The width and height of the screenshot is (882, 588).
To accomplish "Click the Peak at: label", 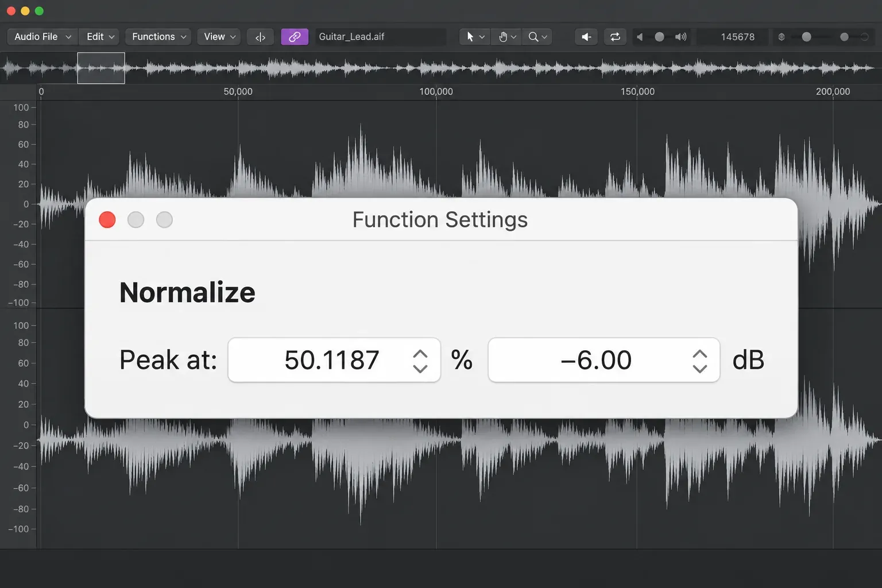I will coord(168,360).
